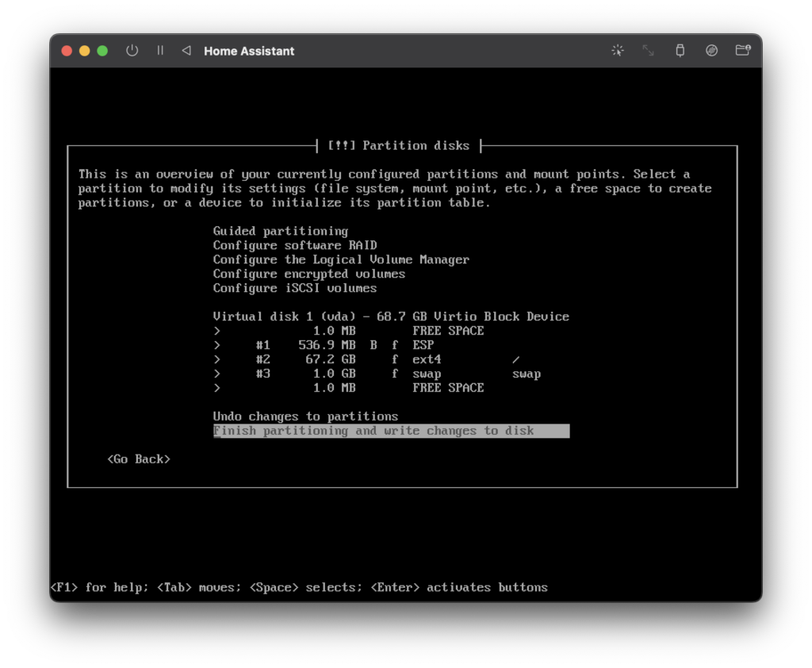
Task: Choose Finish partitioning and write changes to disk
Action: tap(391, 431)
